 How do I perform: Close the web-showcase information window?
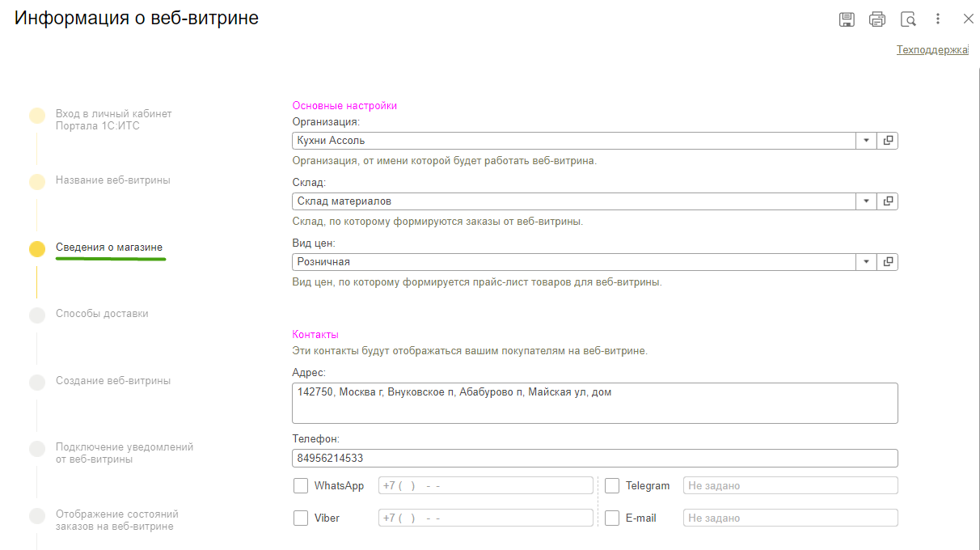pos(968,19)
